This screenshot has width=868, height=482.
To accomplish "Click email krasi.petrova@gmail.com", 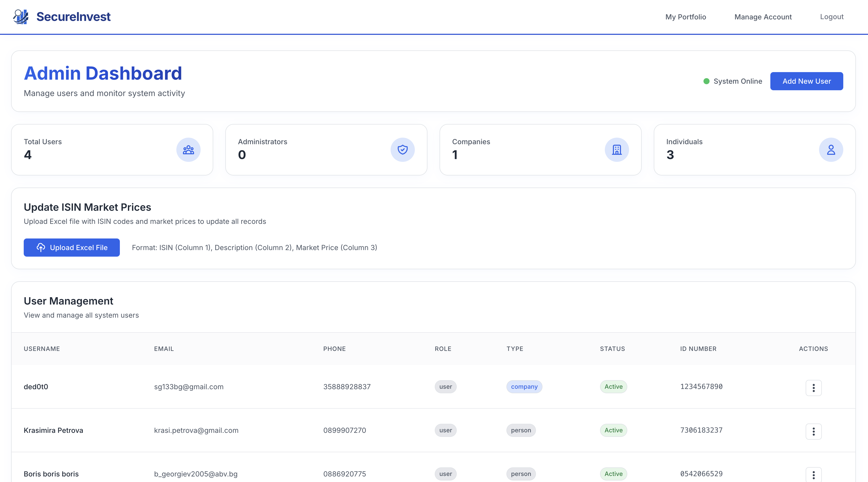I will pyautogui.click(x=196, y=430).
